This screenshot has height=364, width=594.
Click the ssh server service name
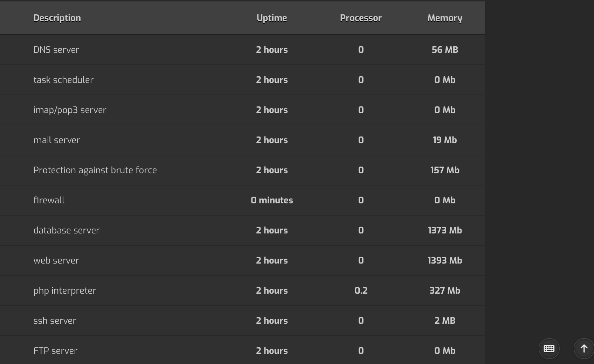(55, 321)
